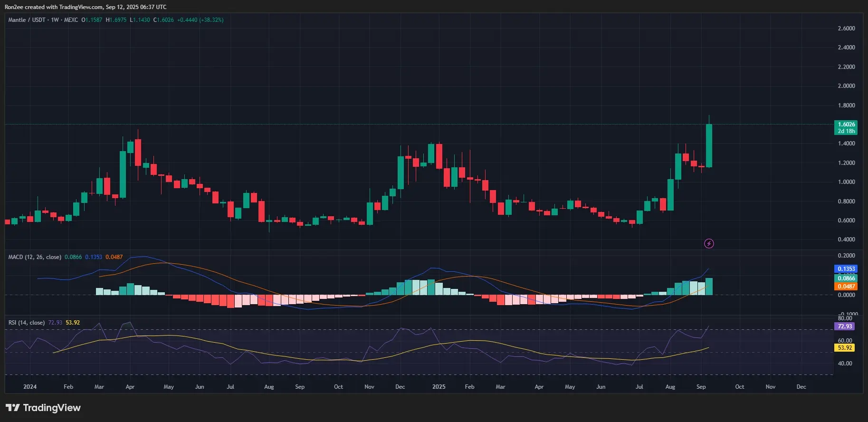
Task: Click the MEXC exchange label
Action: click(x=71, y=20)
